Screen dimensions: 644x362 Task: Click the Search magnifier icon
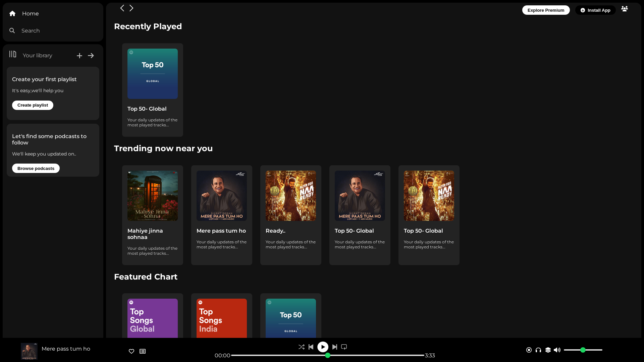point(12,31)
